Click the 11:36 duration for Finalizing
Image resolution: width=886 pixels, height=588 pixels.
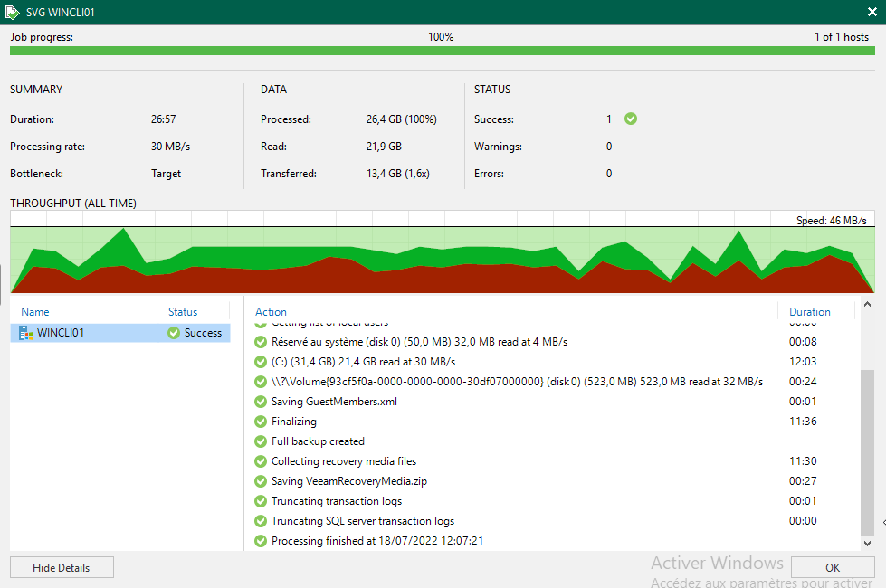pyautogui.click(x=803, y=422)
